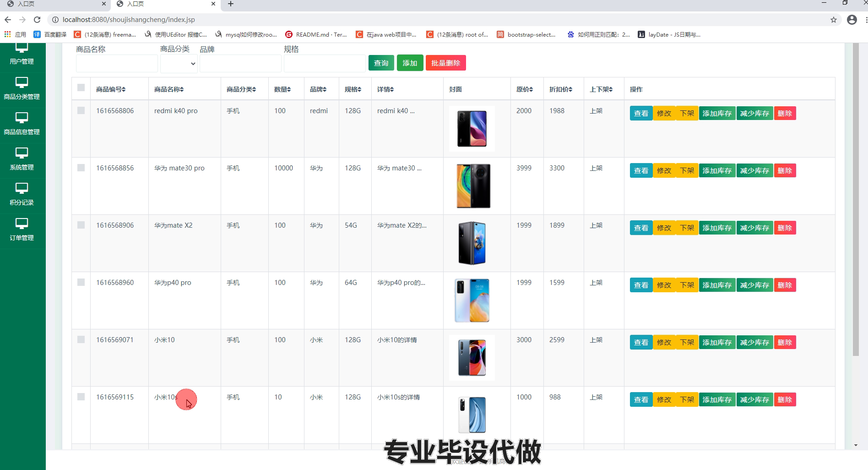Open a new browser tab
Image resolution: width=868 pixels, height=470 pixels.
click(231, 4)
